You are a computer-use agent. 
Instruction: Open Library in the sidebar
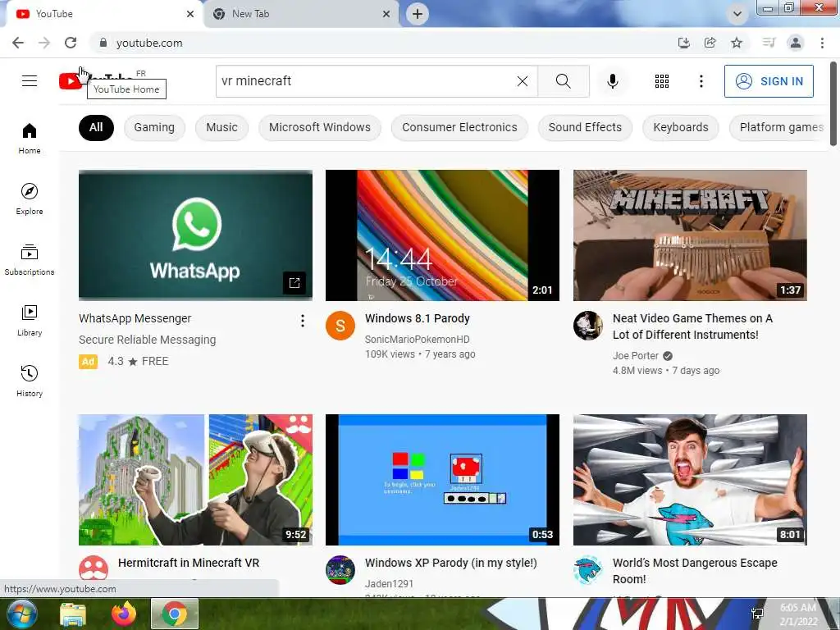[x=30, y=321]
